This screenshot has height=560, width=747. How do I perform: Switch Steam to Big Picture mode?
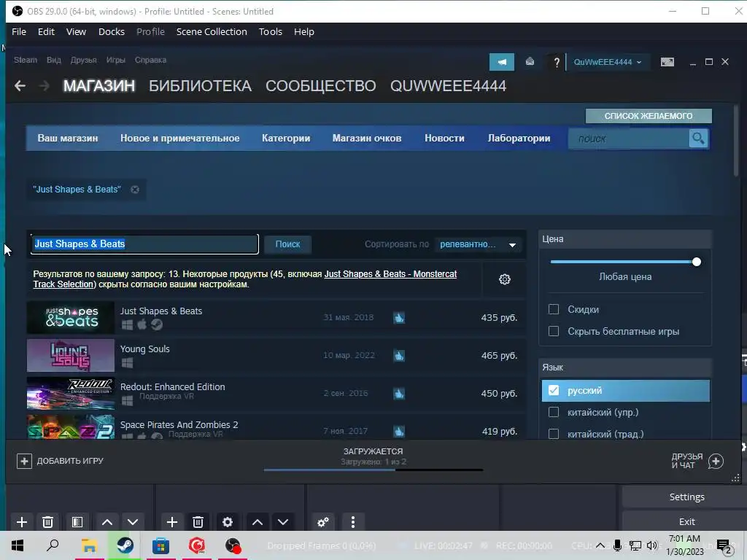pyautogui.click(x=667, y=62)
